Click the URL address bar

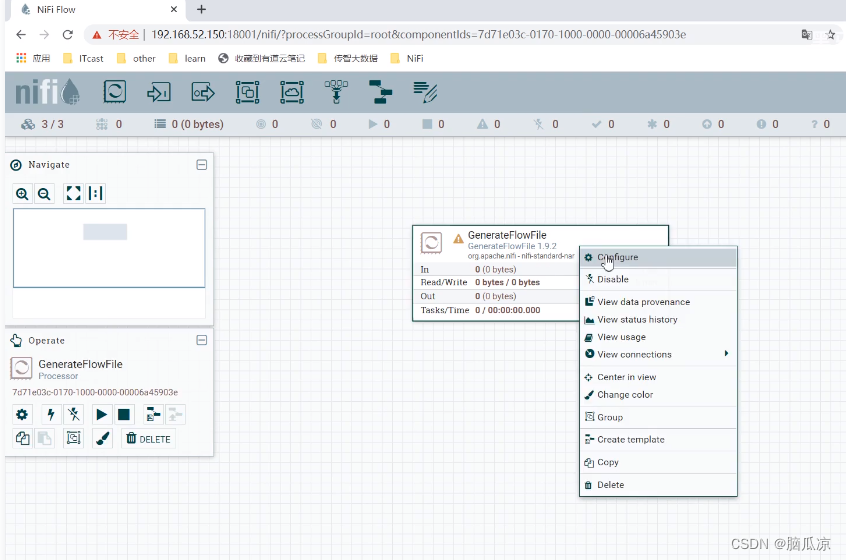pos(418,35)
